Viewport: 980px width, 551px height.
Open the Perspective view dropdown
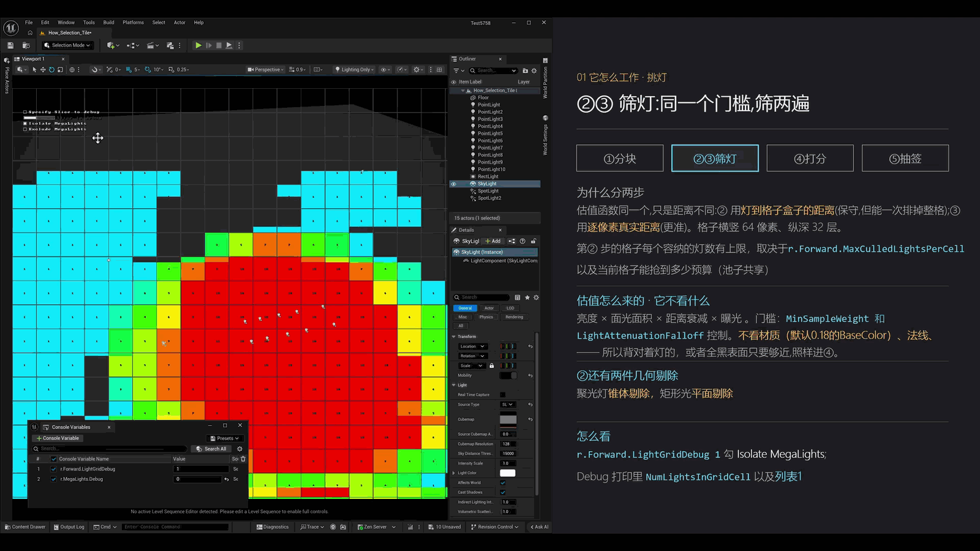coord(266,70)
